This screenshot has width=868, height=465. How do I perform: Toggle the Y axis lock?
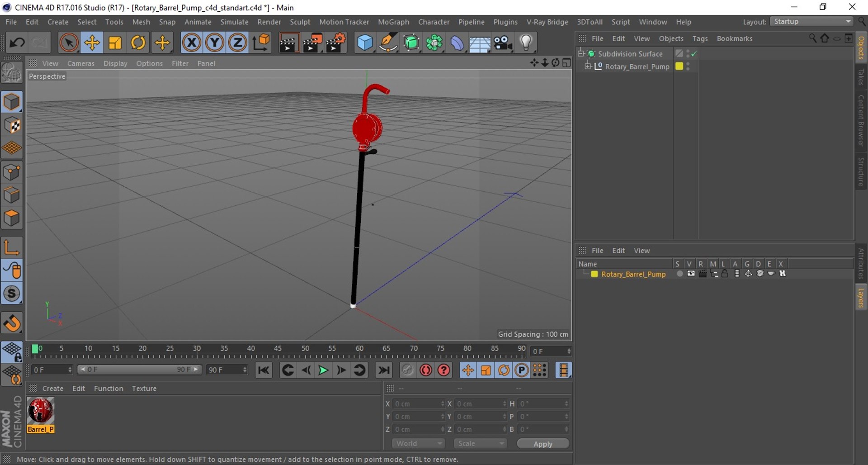215,43
